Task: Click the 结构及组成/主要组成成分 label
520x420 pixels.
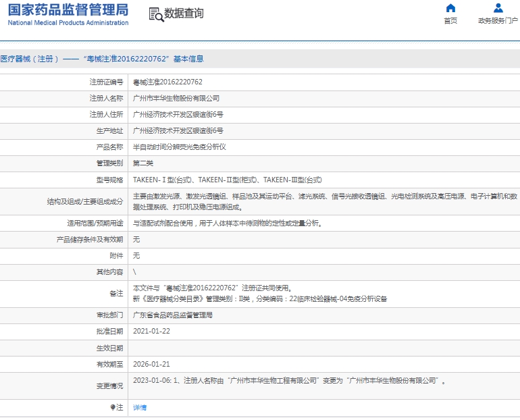Action: tap(85, 201)
